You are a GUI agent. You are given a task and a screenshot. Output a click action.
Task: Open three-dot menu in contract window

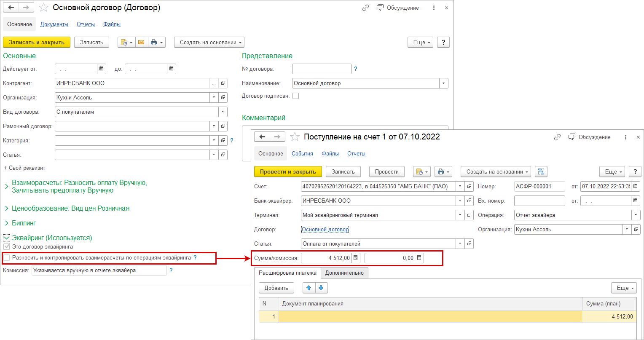click(434, 8)
